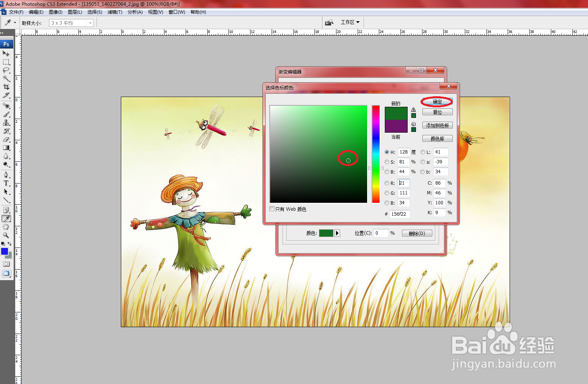Select the Eraser tool
This screenshot has height=384, width=588.
pos(6,139)
